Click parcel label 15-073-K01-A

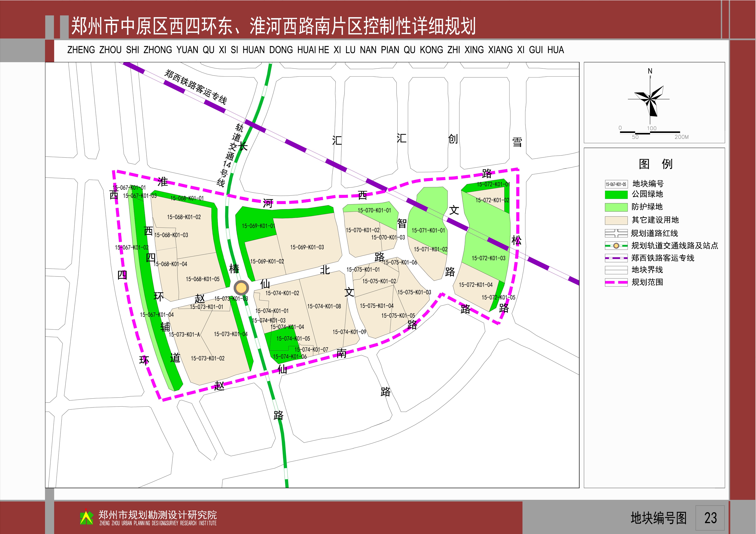pos(184,335)
